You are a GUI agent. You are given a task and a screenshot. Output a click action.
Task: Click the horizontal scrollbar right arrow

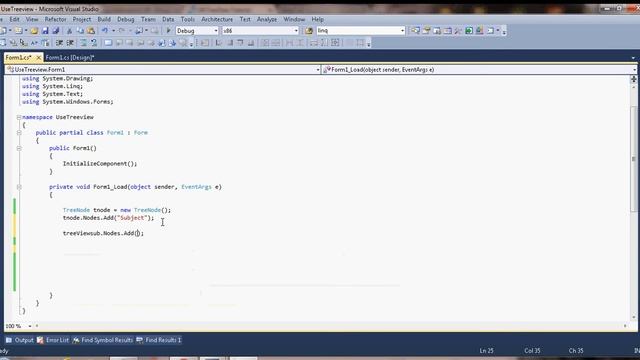tap(625, 326)
